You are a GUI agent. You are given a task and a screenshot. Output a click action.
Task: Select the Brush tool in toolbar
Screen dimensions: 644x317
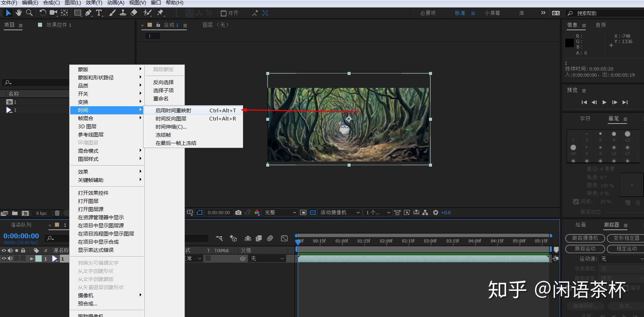point(112,13)
